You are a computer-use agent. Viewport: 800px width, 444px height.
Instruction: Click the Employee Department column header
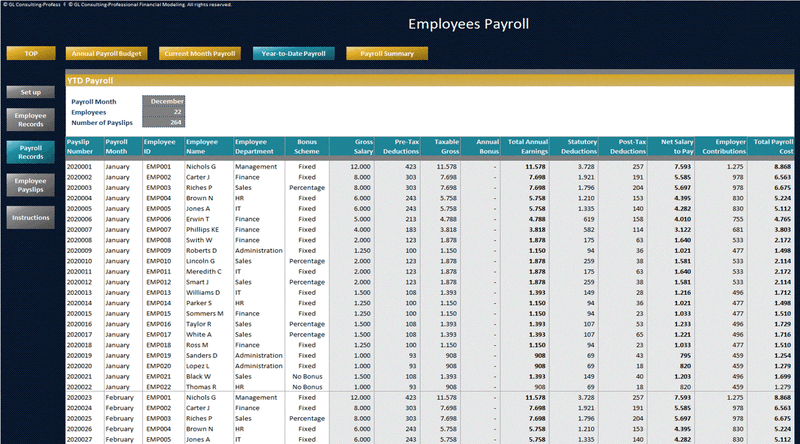259,146
